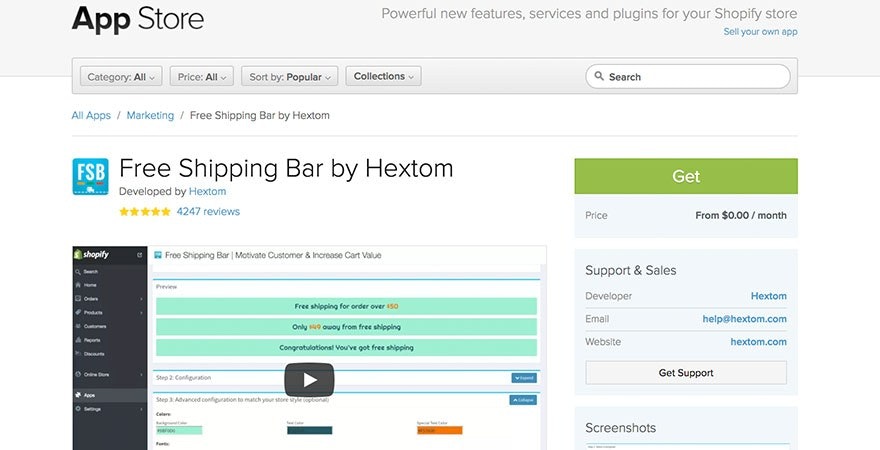Image resolution: width=880 pixels, height=450 pixels.
Task: Click the orange Special Text Color swatch
Action: pyautogui.click(x=439, y=431)
